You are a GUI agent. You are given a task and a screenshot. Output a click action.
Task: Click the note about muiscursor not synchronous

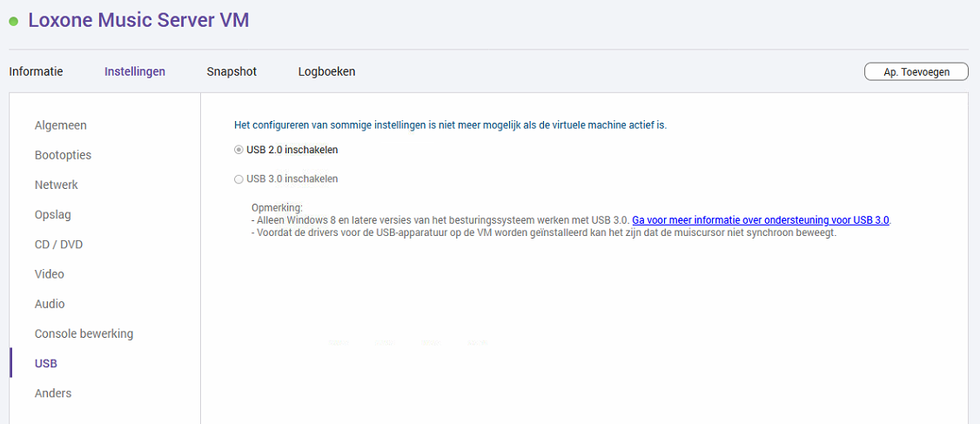pos(544,232)
